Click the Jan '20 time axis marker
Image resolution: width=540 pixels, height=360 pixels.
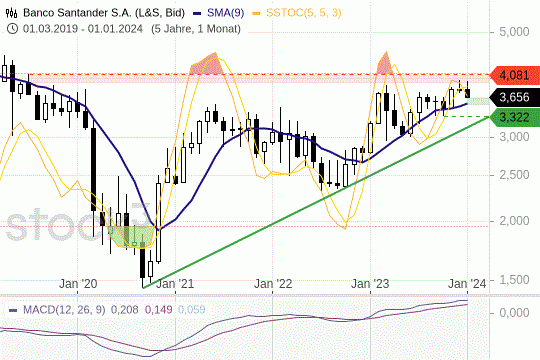pyautogui.click(x=78, y=284)
